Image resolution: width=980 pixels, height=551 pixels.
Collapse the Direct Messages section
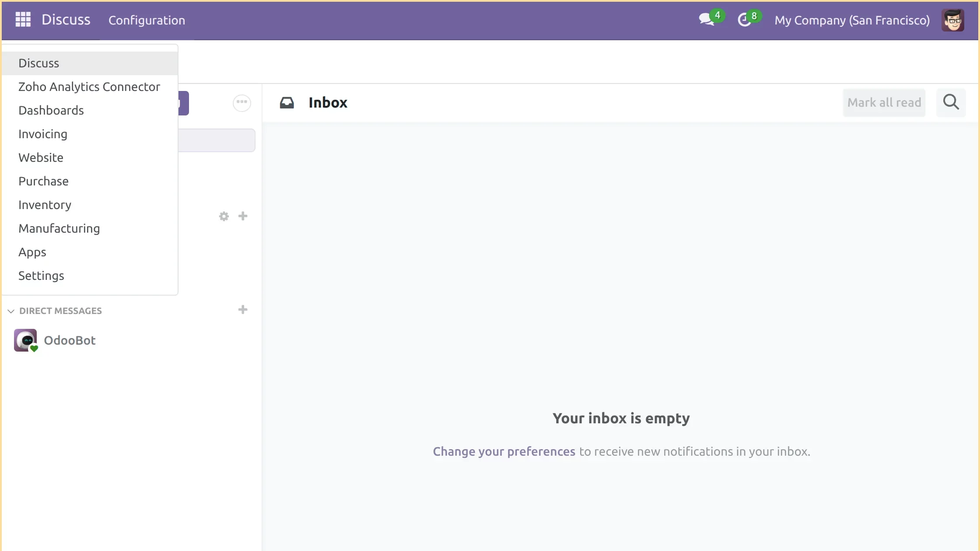(x=10, y=311)
